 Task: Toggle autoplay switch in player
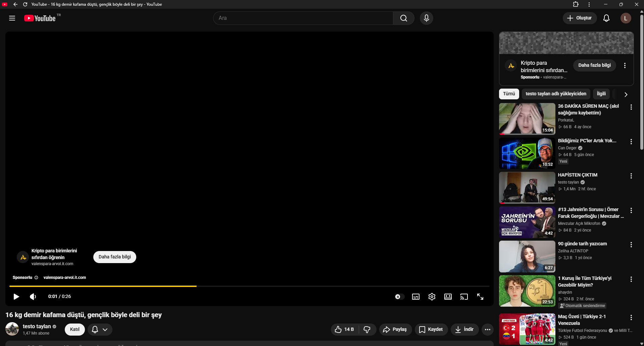[x=399, y=297]
